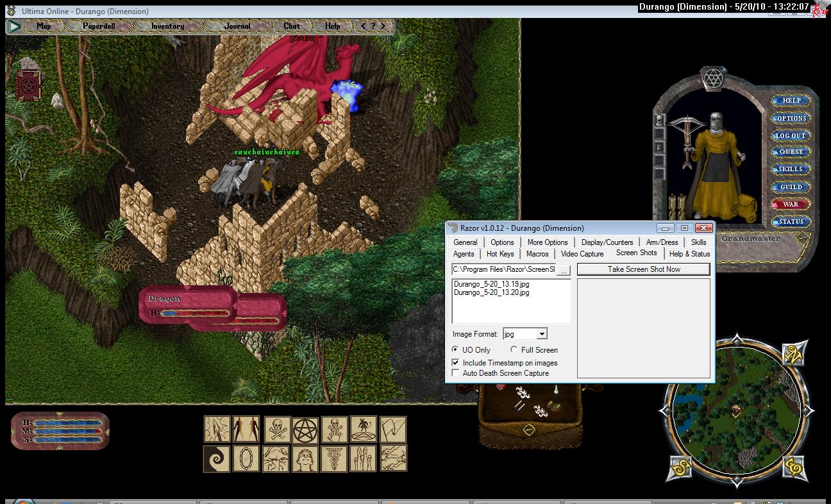Cast the summon daemon spell icon
The image size is (831, 504).
[364, 429]
